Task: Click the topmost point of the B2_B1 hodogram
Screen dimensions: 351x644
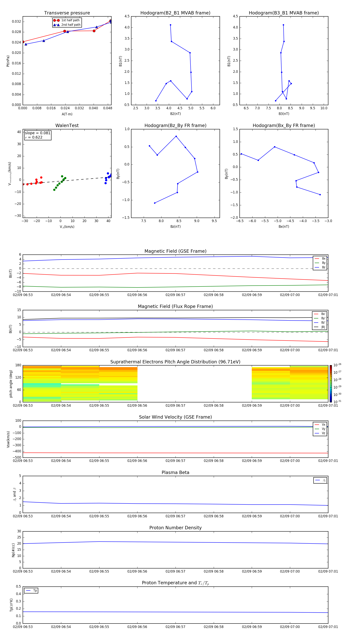Action: tap(170, 25)
